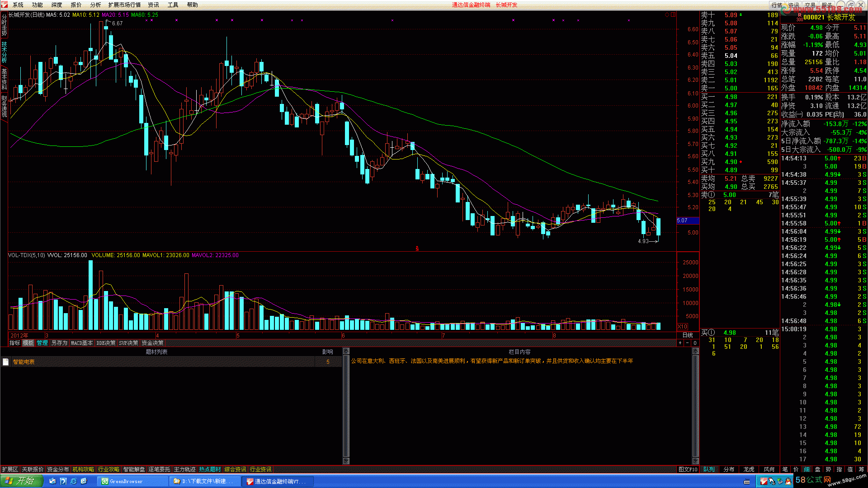The width and height of the screenshot is (868, 488).
Task: Click the content panel scrollbar up arrow
Action: [x=696, y=352]
